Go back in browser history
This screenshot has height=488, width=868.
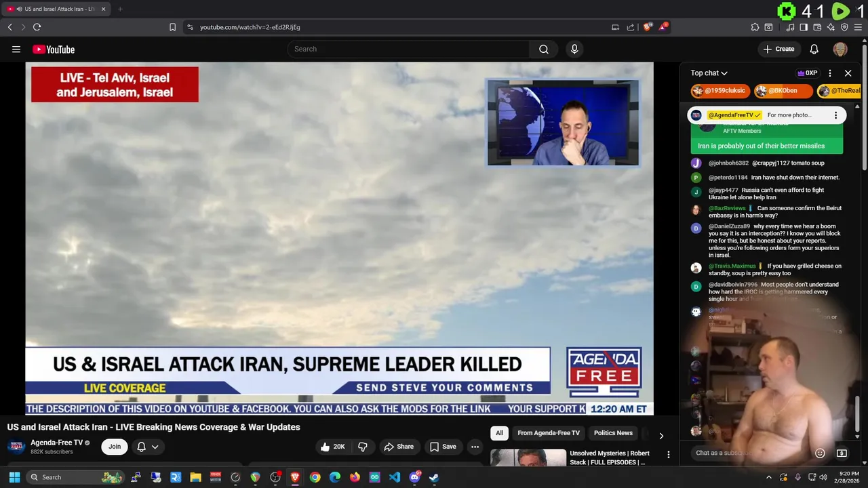(9, 27)
